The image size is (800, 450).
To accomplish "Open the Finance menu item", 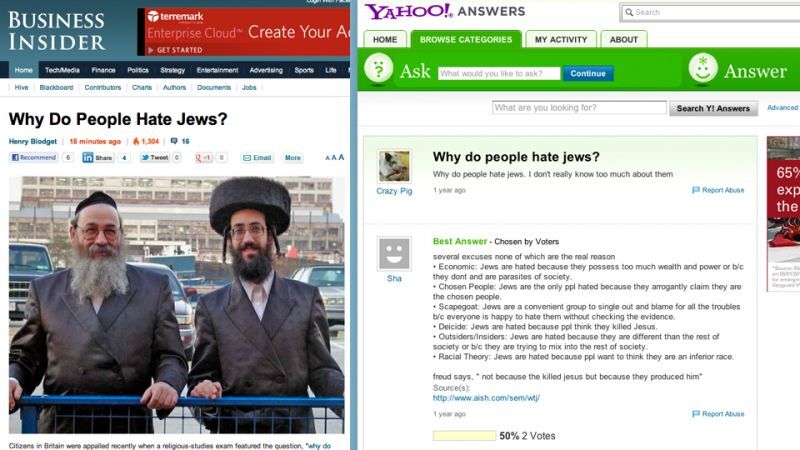I will tap(104, 70).
